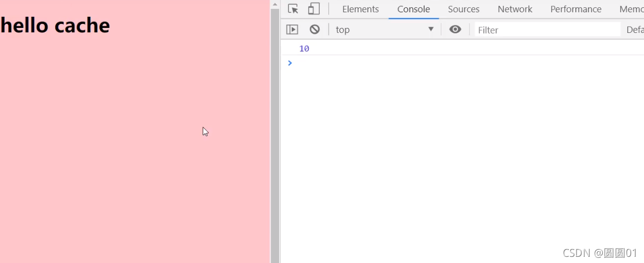Image resolution: width=644 pixels, height=263 pixels.
Task: Click the page vertical scrollbar track
Action: coord(275,136)
